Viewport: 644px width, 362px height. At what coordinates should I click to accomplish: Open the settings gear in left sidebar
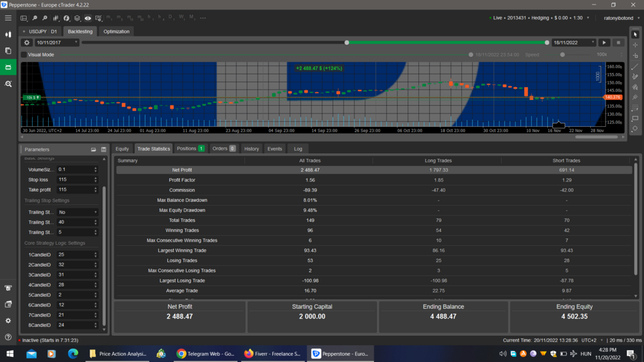click(x=8, y=320)
